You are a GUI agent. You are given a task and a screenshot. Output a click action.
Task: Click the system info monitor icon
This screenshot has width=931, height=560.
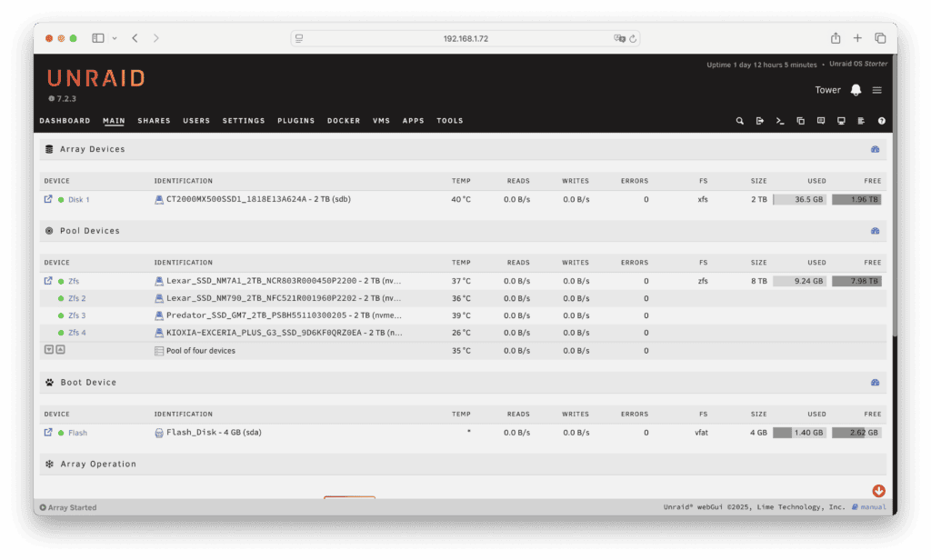point(841,121)
